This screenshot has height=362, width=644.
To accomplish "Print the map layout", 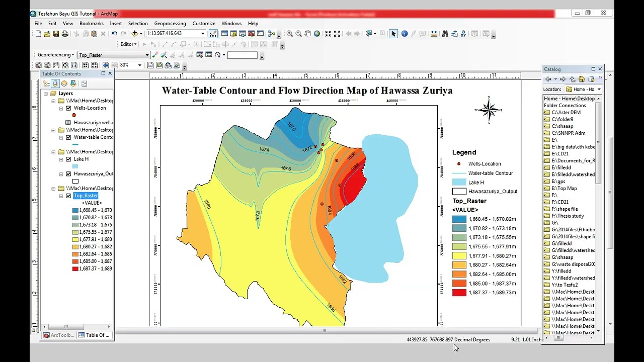I will [65, 34].
